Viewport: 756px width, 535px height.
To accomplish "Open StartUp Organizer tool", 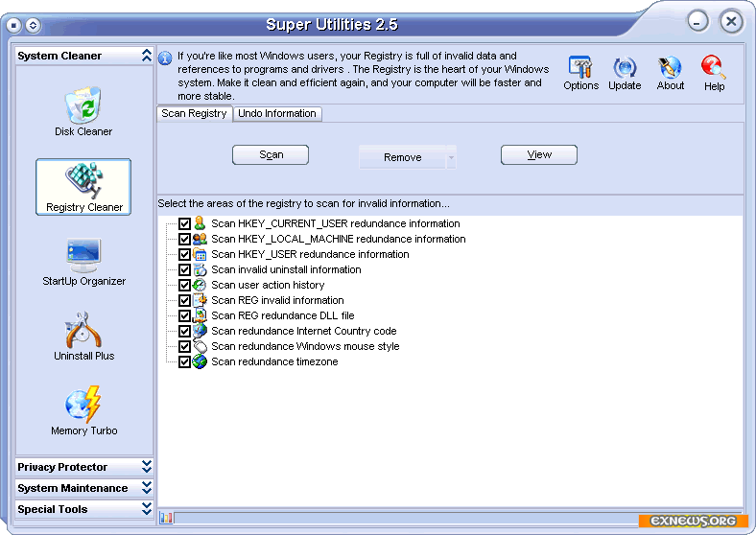I will click(83, 262).
